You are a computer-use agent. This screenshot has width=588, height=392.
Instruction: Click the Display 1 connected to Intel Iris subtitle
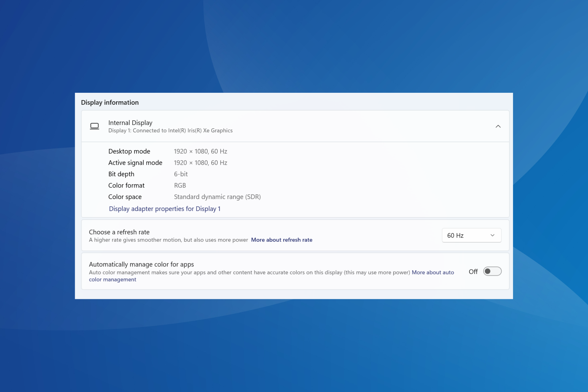pyautogui.click(x=170, y=130)
